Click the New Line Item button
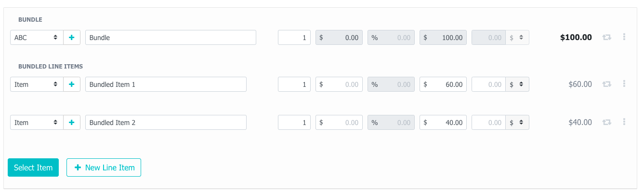This screenshot has height=195, width=644. [104, 167]
